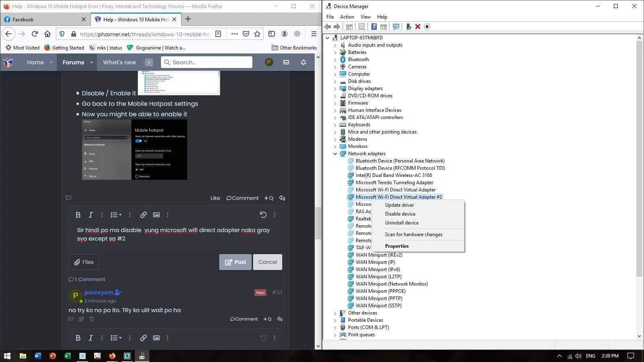644x362 pixels.
Task: Click volume icon in system tray
Action: (x=578, y=356)
